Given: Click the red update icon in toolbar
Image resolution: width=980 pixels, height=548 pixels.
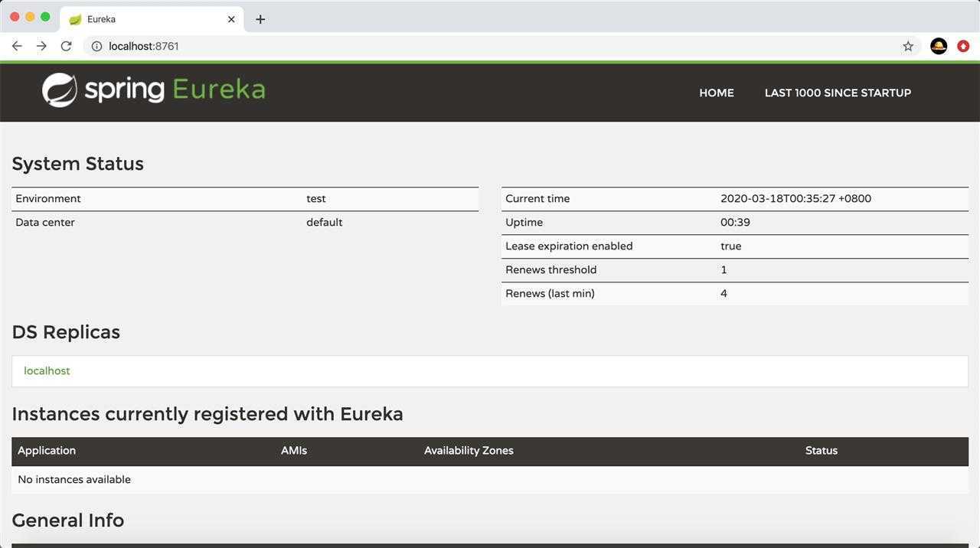Looking at the screenshot, I should [963, 46].
